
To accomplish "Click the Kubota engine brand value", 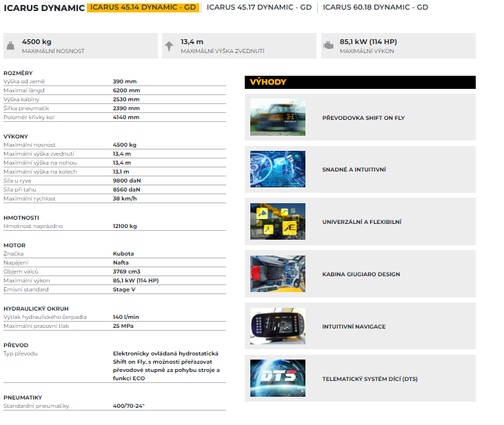I will 123,253.
